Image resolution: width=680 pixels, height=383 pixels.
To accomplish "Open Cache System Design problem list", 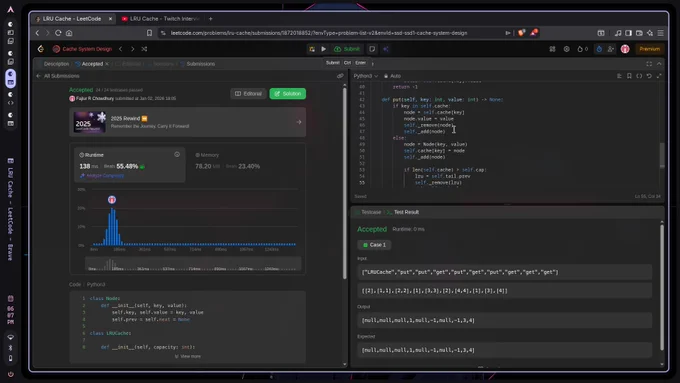I will pyautogui.click(x=82, y=49).
